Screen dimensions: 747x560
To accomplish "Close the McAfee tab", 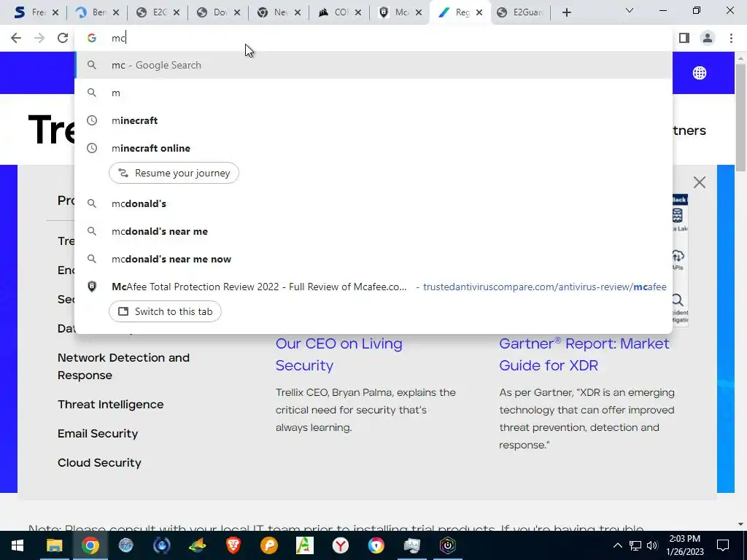I will [x=418, y=13].
